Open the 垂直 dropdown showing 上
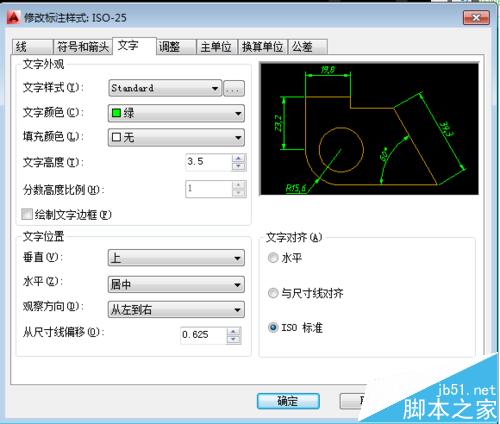This screenshot has width=500, height=424. (x=176, y=258)
